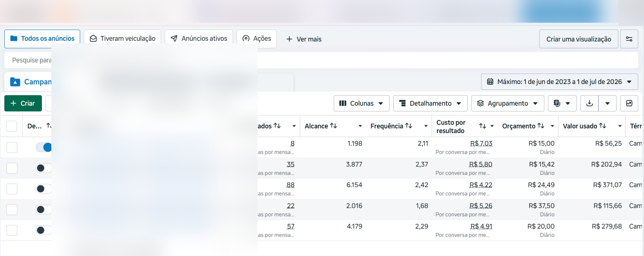Click the R$ 5,80 cost per result
The width and height of the screenshot is (644, 256).
480,164
